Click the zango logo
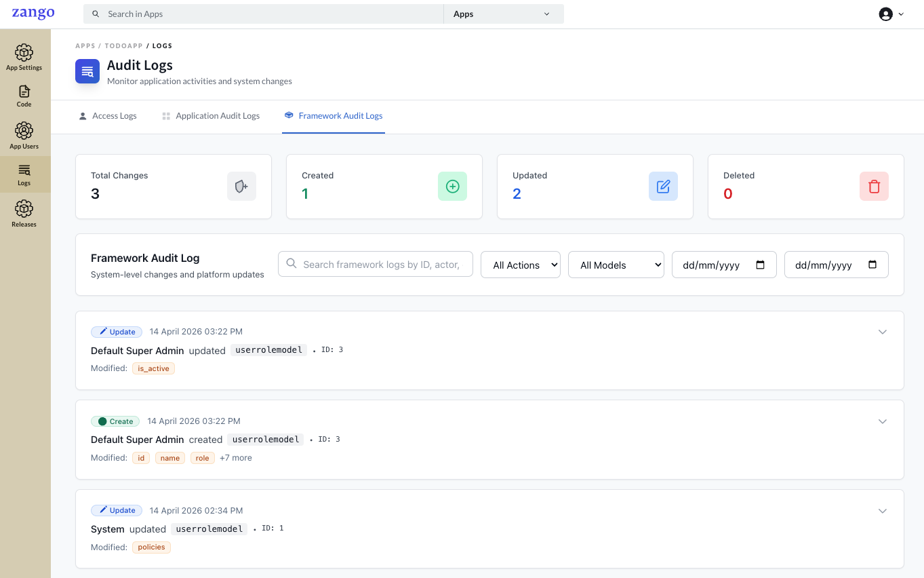This screenshot has height=578, width=924. tap(33, 14)
